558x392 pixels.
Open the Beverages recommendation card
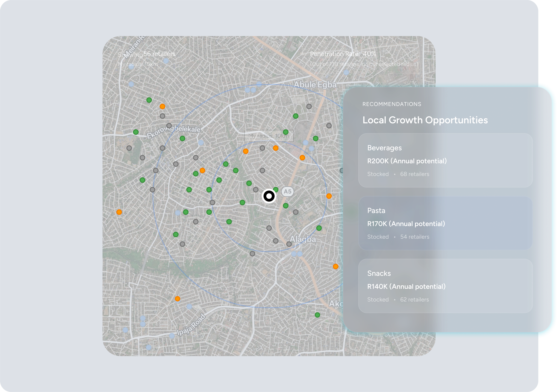[445, 160]
